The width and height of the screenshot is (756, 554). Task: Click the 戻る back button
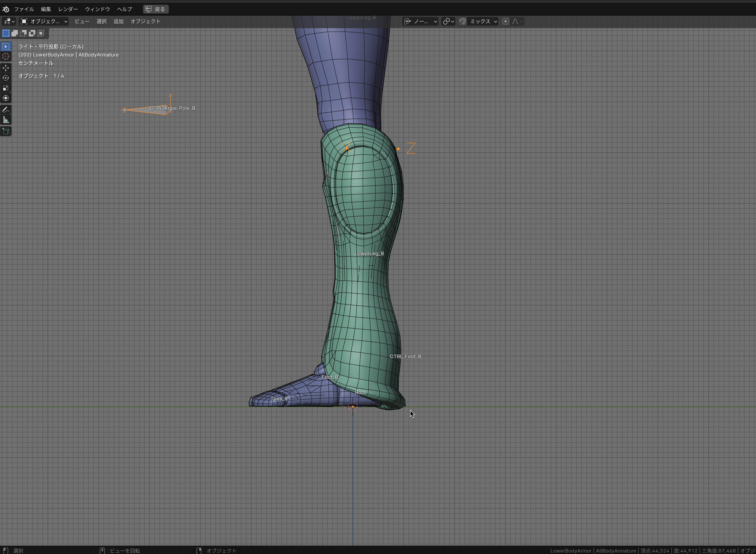tap(156, 9)
